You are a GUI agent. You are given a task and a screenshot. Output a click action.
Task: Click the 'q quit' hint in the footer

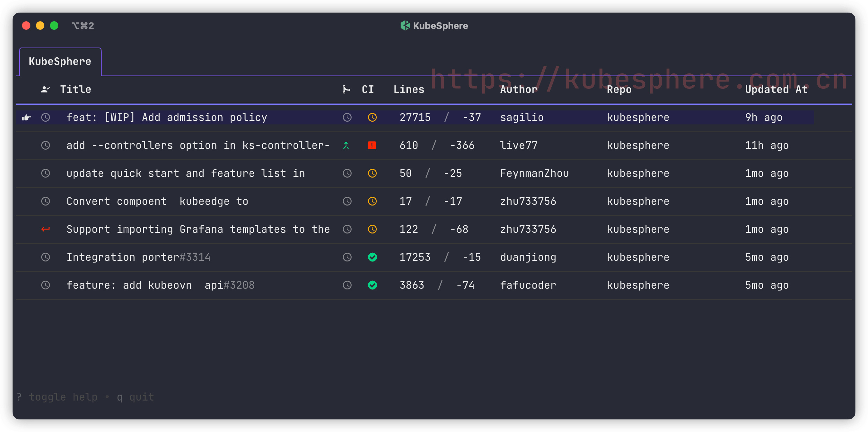point(135,397)
